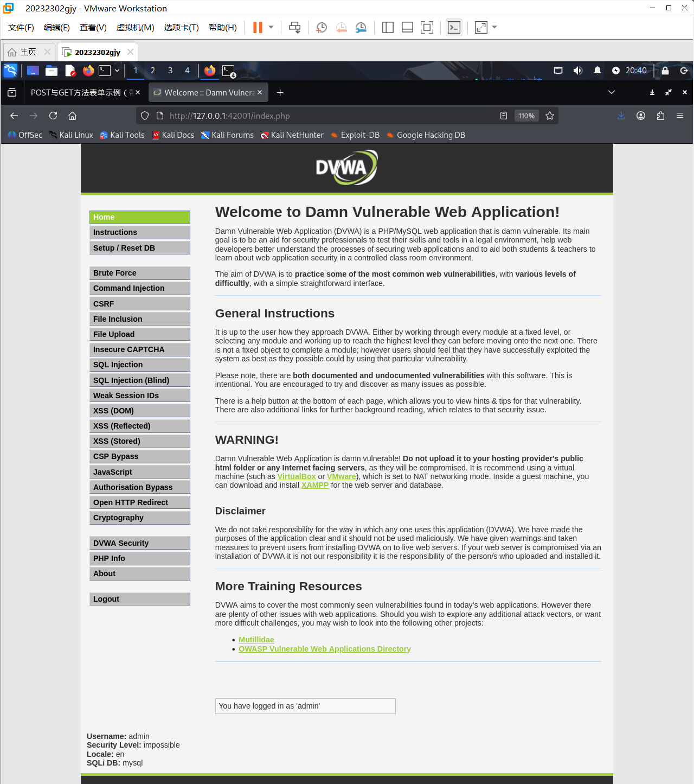Toggle VMware console view

pos(454,28)
